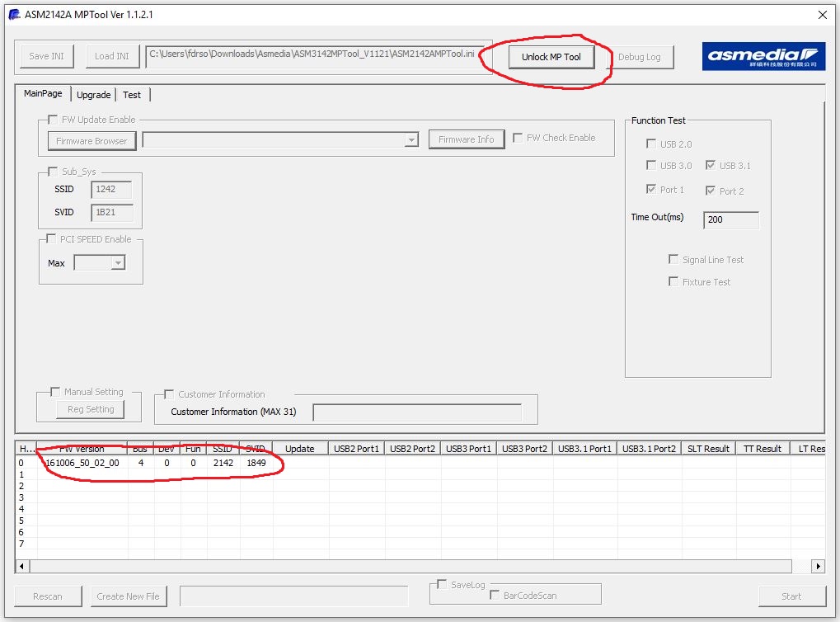The height and width of the screenshot is (622, 840).
Task: Click the USB2 Port2 column header
Action: (412, 449)
